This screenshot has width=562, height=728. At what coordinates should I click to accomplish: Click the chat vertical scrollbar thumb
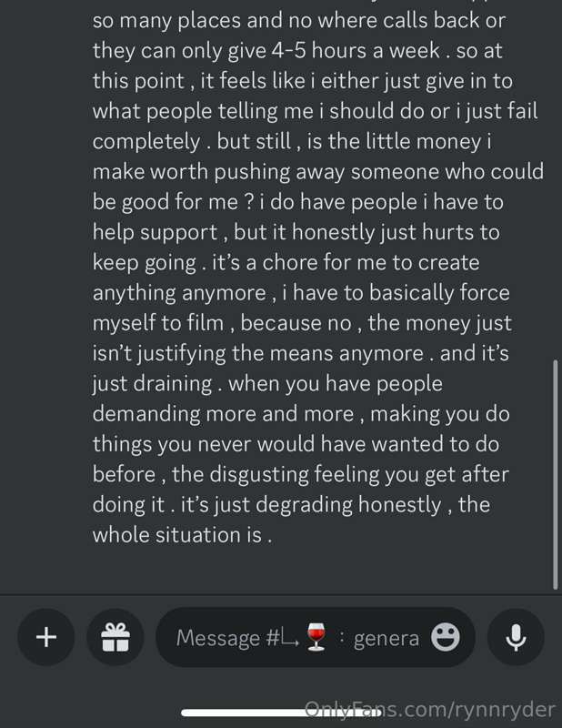click(x=555, y=474)
